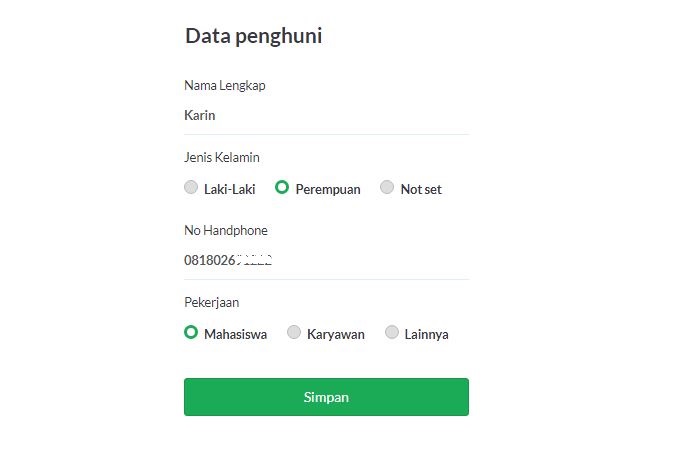Select the Lainnya radio button
Image resolution: width=695 pixels, height=449 pixels.
point(392,332)
